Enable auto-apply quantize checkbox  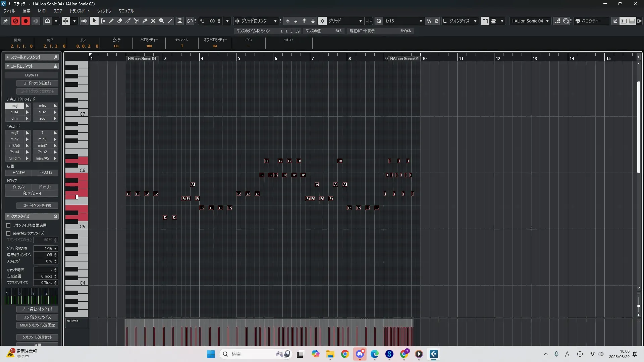pyautogui.click(x=8, y=225)
